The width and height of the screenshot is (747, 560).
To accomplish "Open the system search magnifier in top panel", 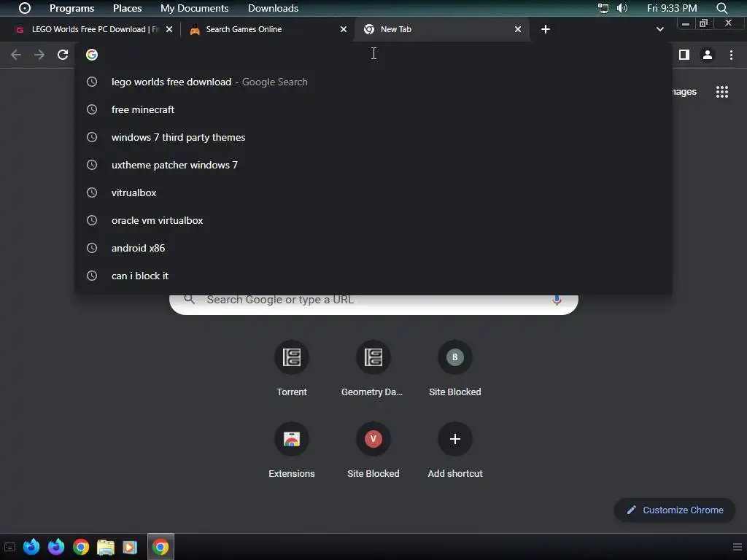I will click(x=721, y=8).
